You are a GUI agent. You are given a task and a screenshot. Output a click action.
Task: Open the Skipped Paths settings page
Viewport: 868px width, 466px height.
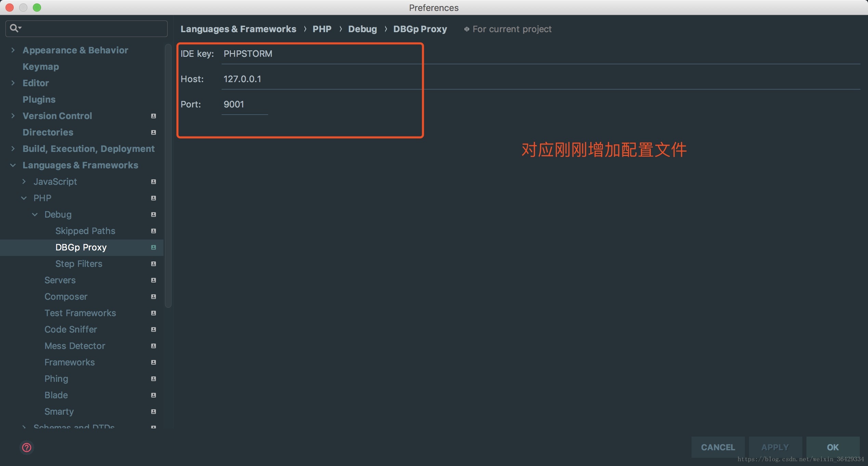85,231
